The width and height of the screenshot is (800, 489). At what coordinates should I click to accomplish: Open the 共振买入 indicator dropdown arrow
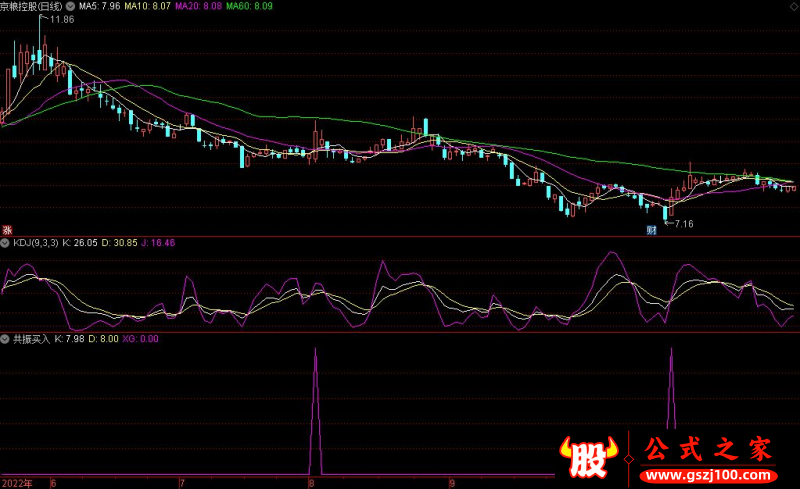point(5,340)
